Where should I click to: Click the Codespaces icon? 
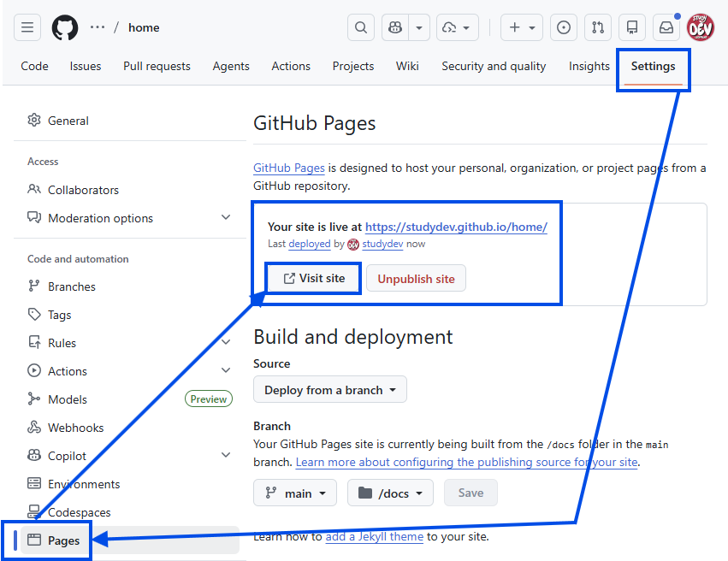point(34,511)
